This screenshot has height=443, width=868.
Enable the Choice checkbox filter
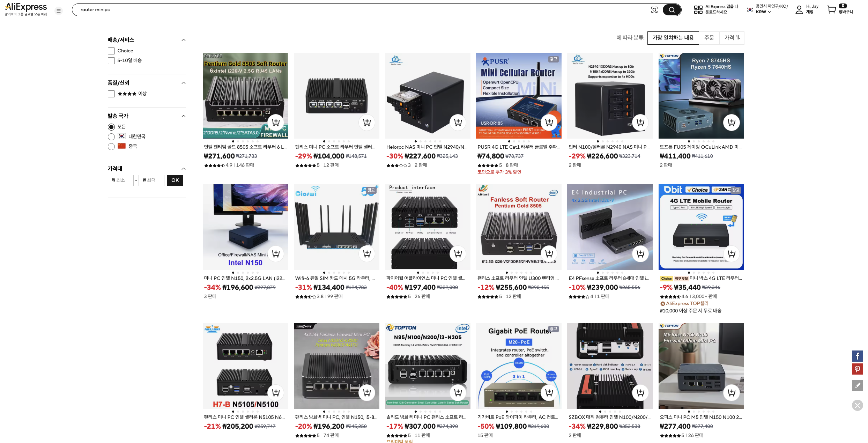tap(111, 51)
